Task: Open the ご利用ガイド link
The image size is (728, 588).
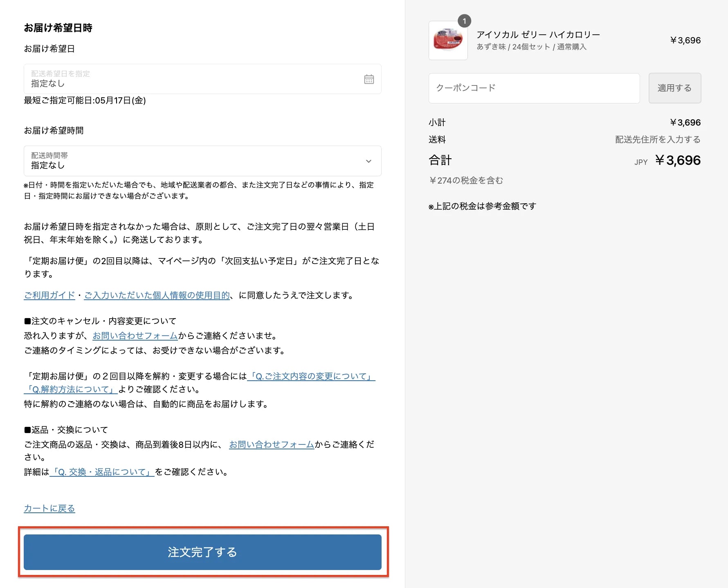Action: point(49,295)
